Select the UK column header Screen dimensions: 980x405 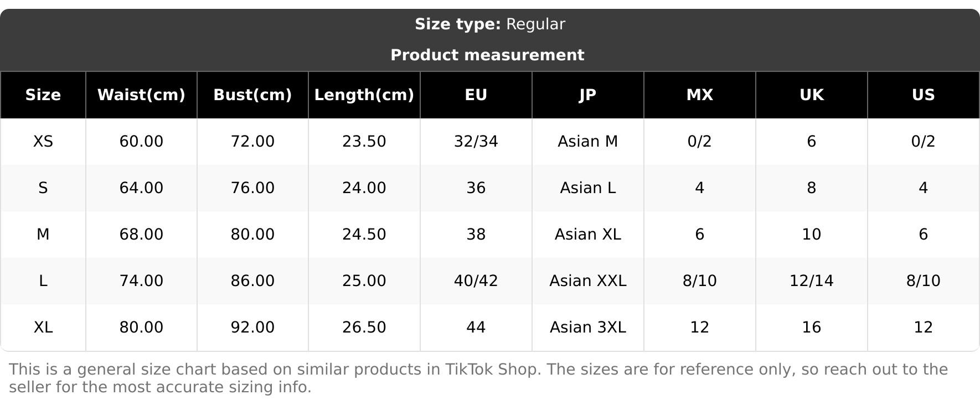[x=811, y=95]
